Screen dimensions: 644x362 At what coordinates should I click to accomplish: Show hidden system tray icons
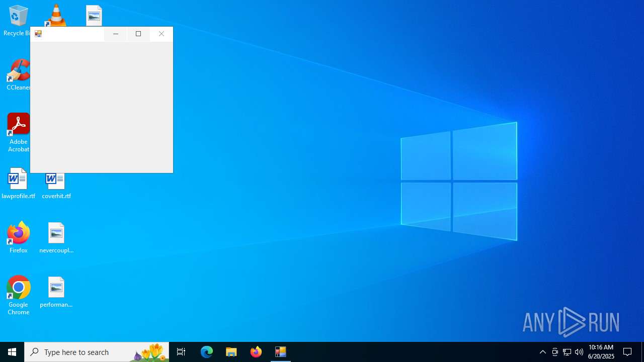coord(543,352)
